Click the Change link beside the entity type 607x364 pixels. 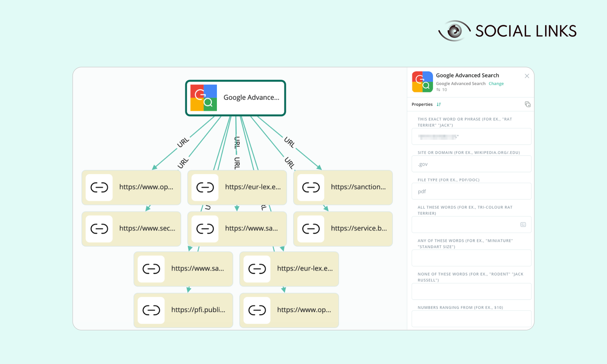click(496, 84)
